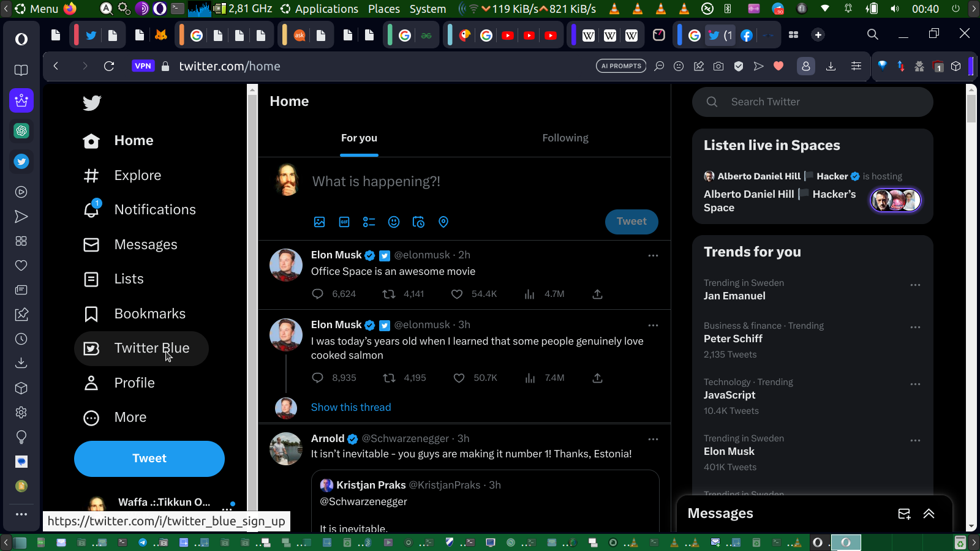Open the emoji picker in composer
980x551 pixels.
394,222
